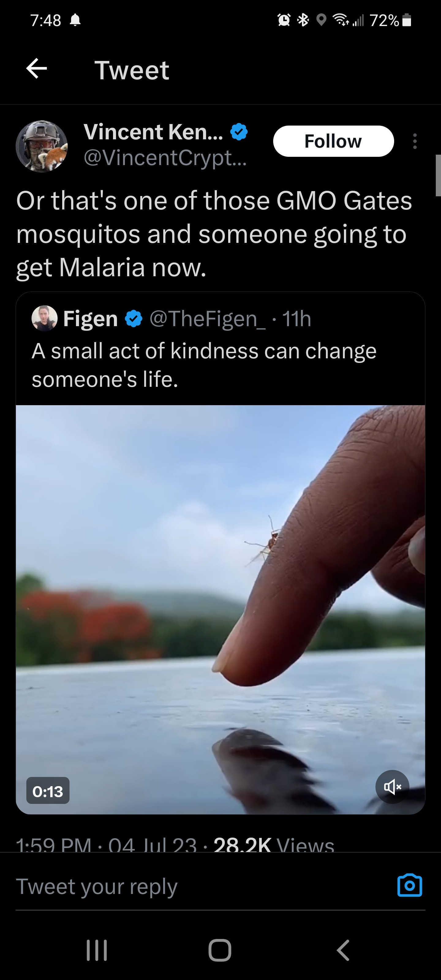
Task: Open Android recent apps button
Action: pos(97,950)
